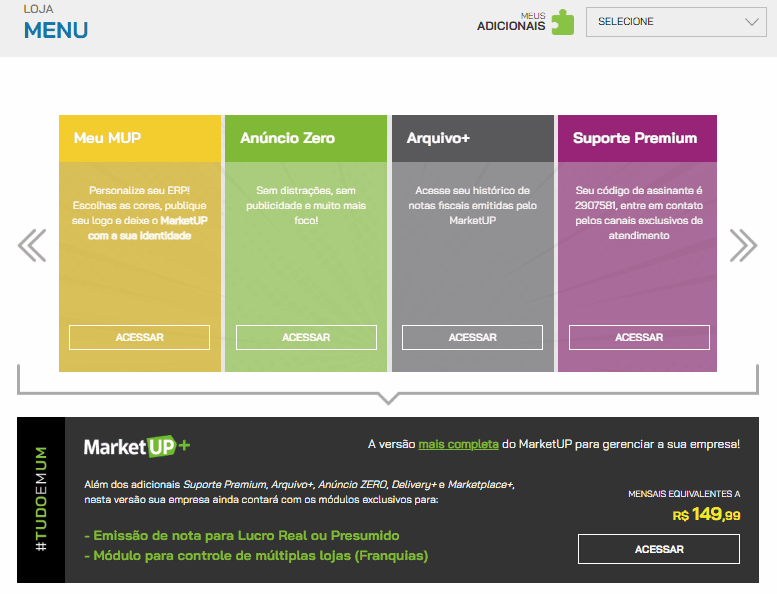Click ACESSAR on the Anúncio Zero card
The image size is (777, 594).
[x=306, y=337]
